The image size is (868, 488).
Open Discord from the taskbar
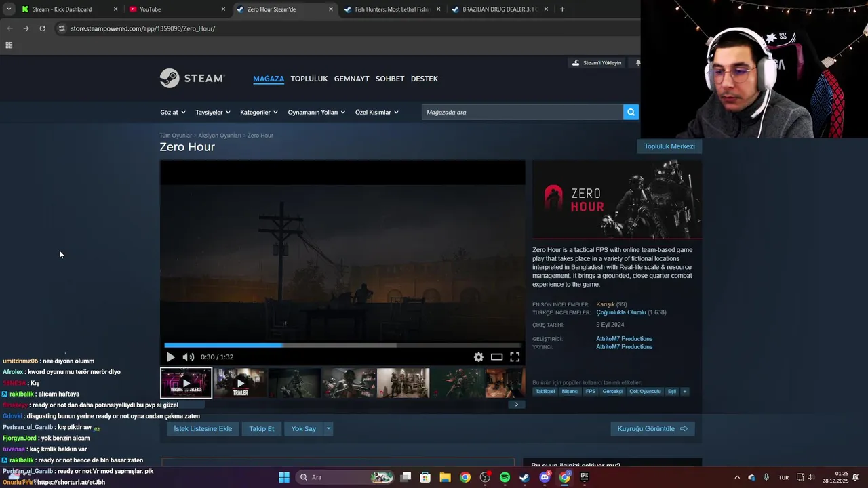(545, 477)
